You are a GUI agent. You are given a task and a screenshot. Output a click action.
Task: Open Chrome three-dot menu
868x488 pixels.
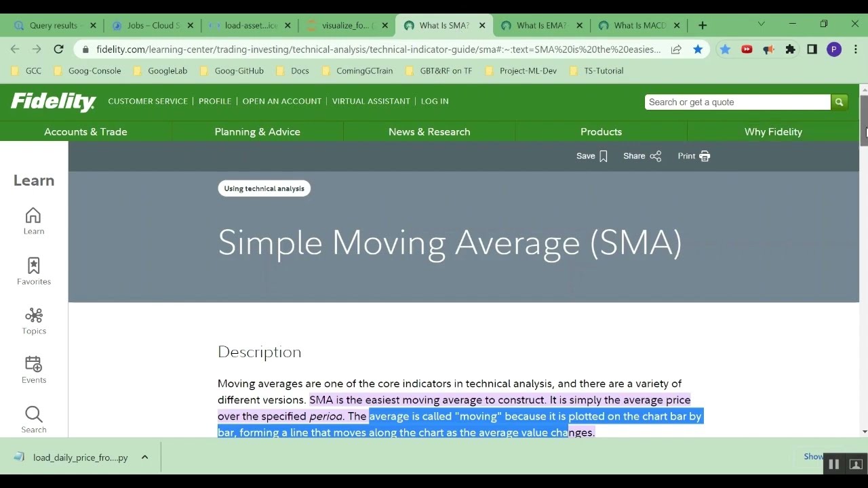point(856,49)
